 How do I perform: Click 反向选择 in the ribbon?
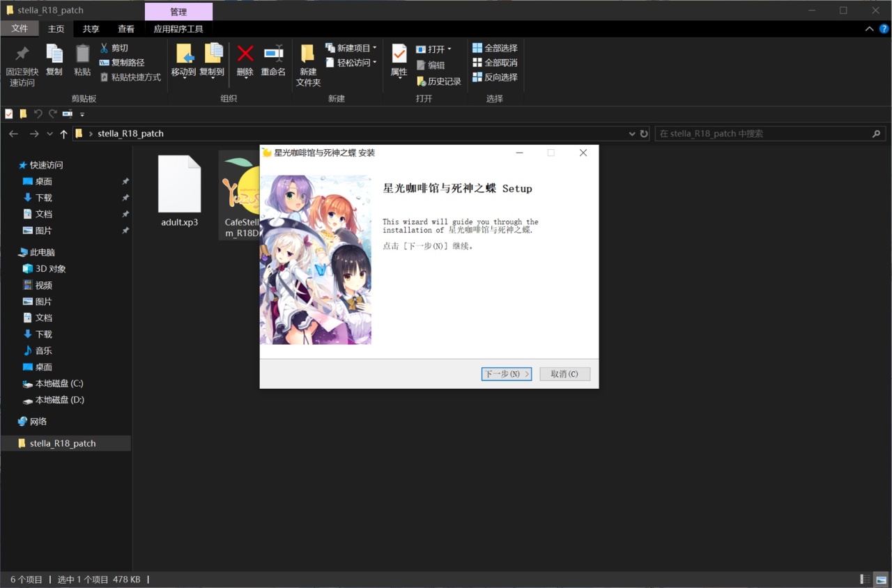(x=495, y=77)
